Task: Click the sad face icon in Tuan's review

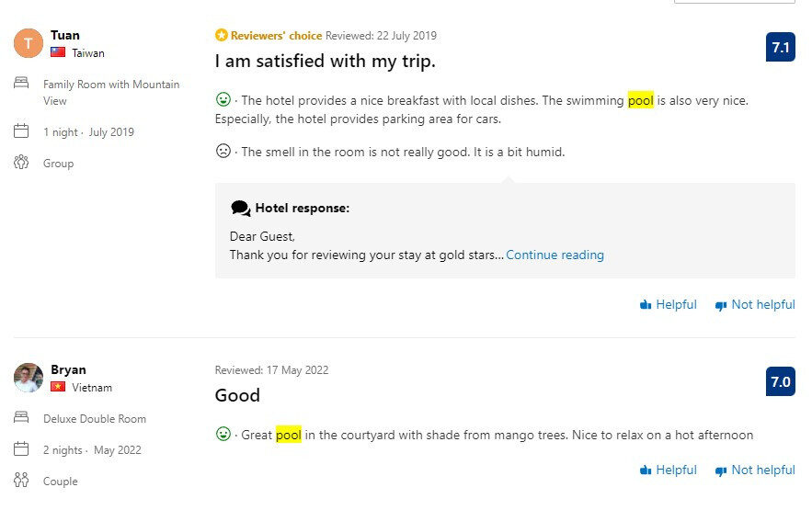Action: pyautogui.click(x=223, y=151)
